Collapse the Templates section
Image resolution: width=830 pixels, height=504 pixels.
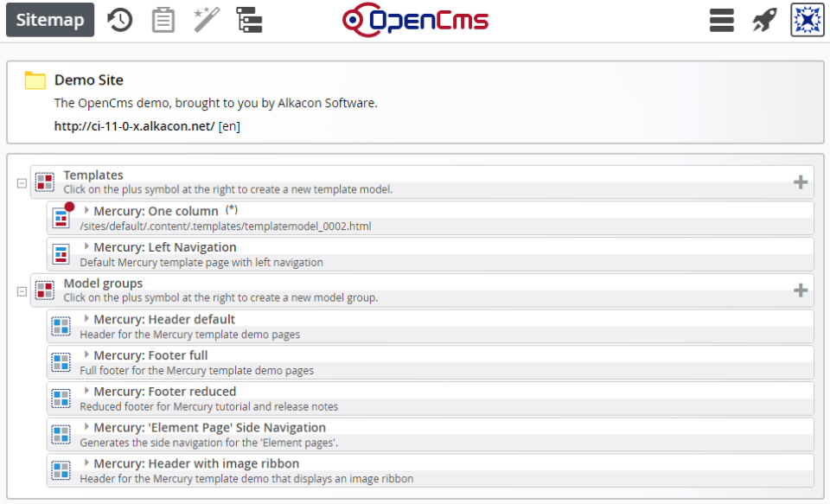[x=22, y=183]
